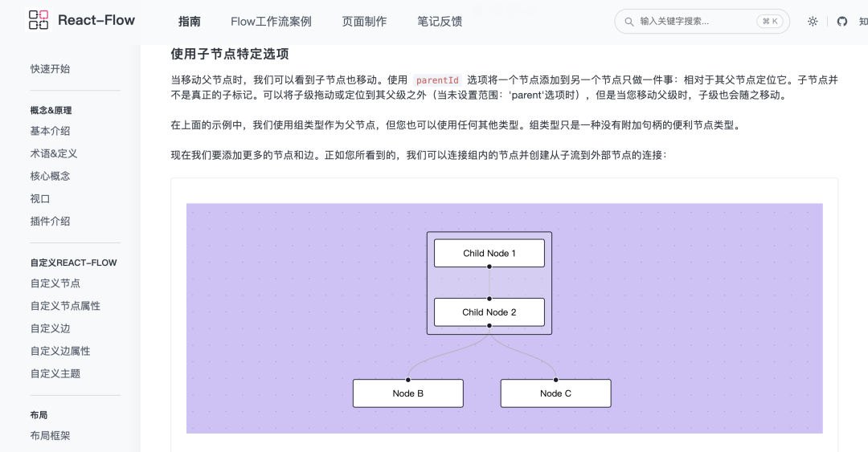
Task: Click Node B top handle
Action: point(408,380)
